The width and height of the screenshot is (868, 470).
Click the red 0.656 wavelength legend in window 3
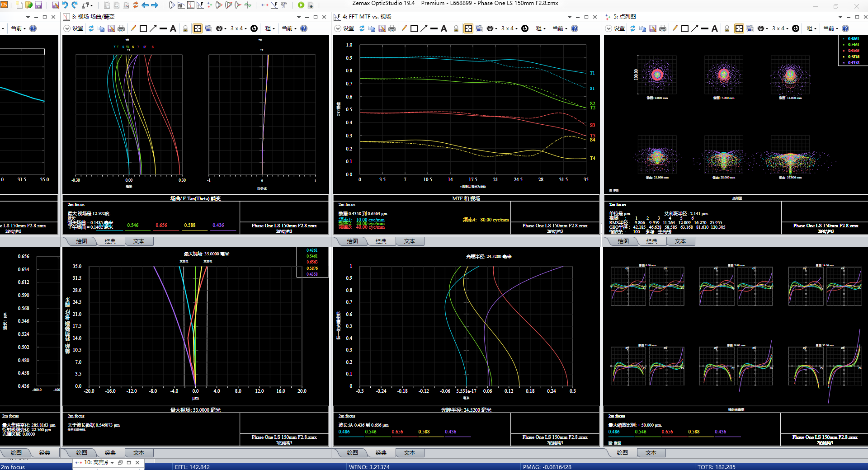161,225
